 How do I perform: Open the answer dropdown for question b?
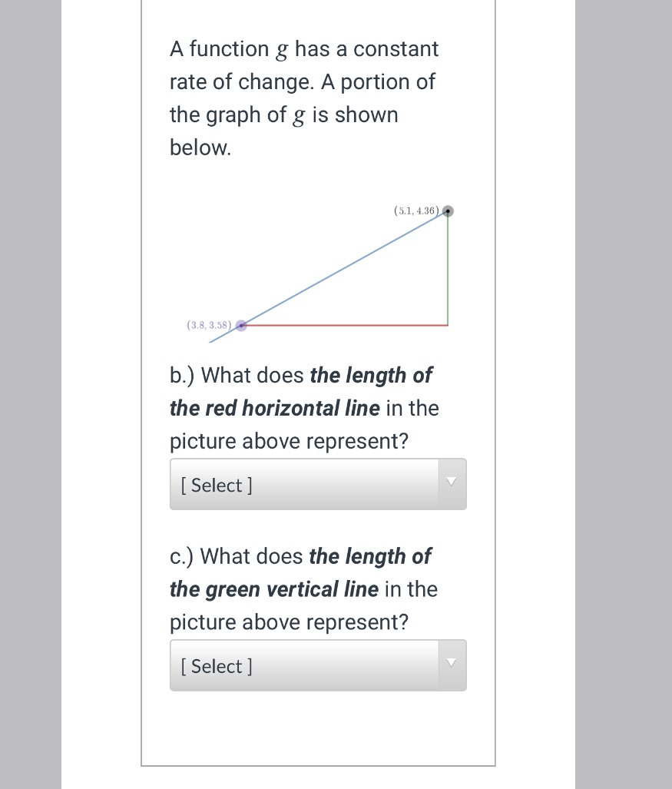tap(317, 484)
